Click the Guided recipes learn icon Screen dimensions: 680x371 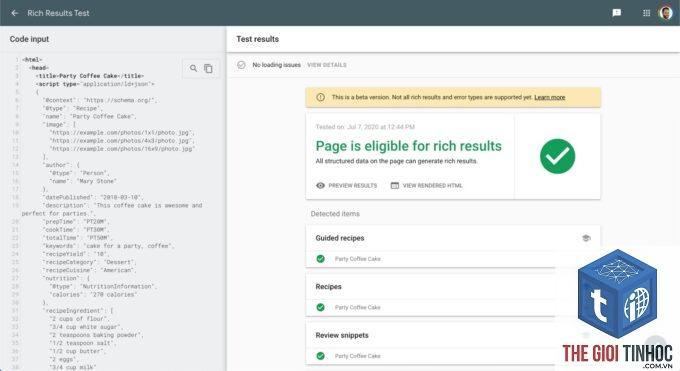[586, 238]
